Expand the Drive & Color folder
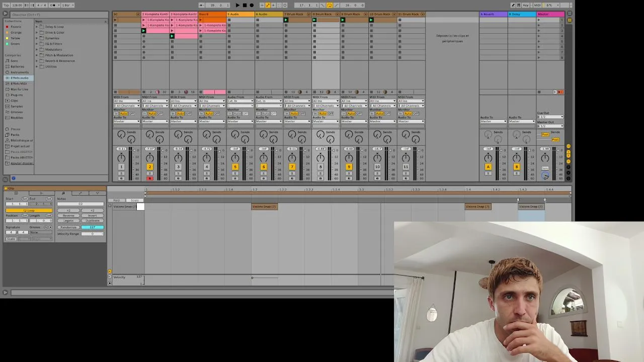This screenshot has height=362, width=644. [x=37, y=32]
